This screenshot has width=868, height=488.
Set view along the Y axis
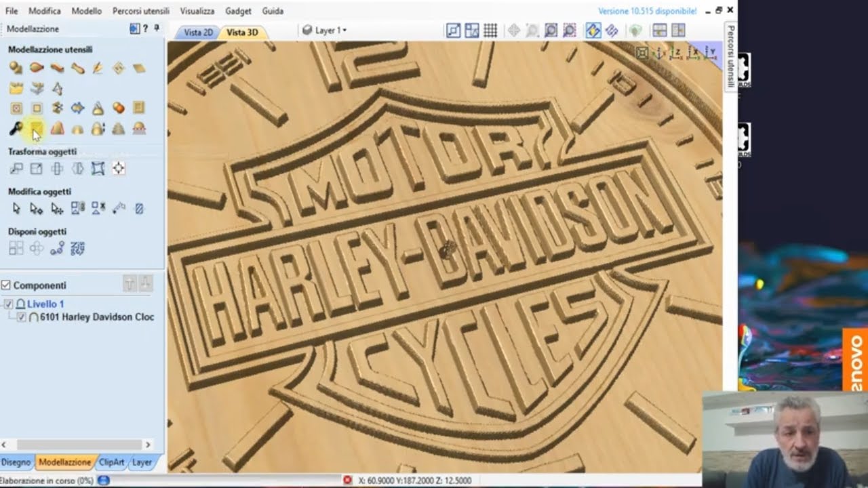pyautogui.click(x=710, y=53)
